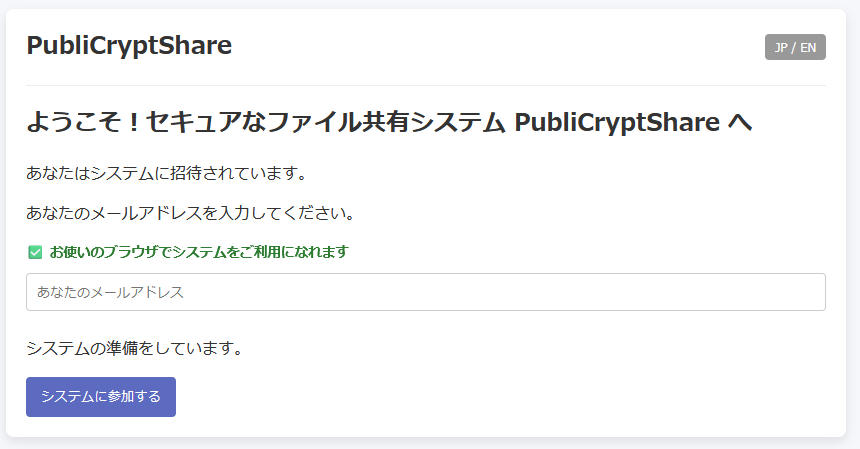
Task: Click the あなたはシステムに招待されています message
Action: [166, 173]
